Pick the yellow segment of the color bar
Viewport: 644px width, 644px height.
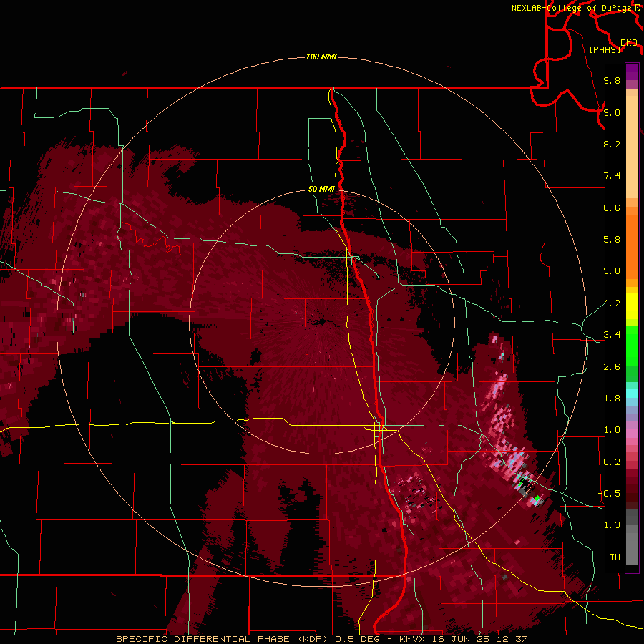click(x=632, y=306)
